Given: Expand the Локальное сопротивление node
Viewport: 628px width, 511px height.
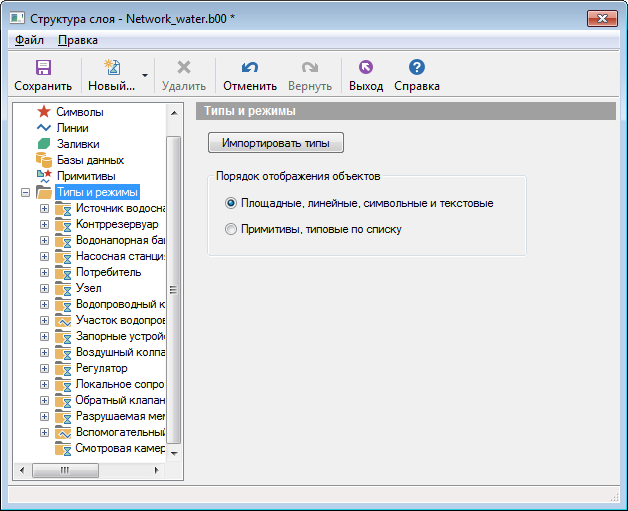Looking at the screenshot, I should click(x=44, y=385).
